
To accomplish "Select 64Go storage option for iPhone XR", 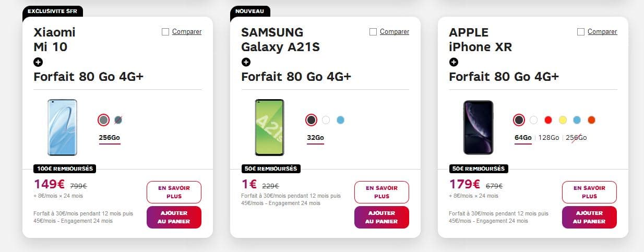I will point(523,138).
